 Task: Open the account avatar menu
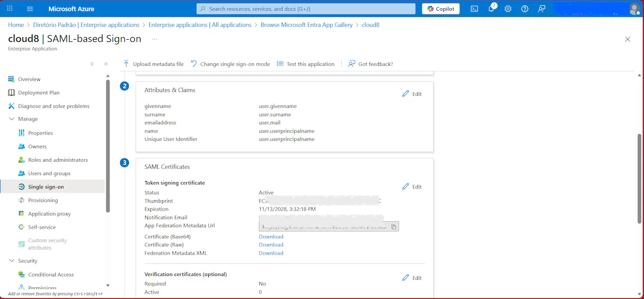pyautogui.click(x=634, y=9)
